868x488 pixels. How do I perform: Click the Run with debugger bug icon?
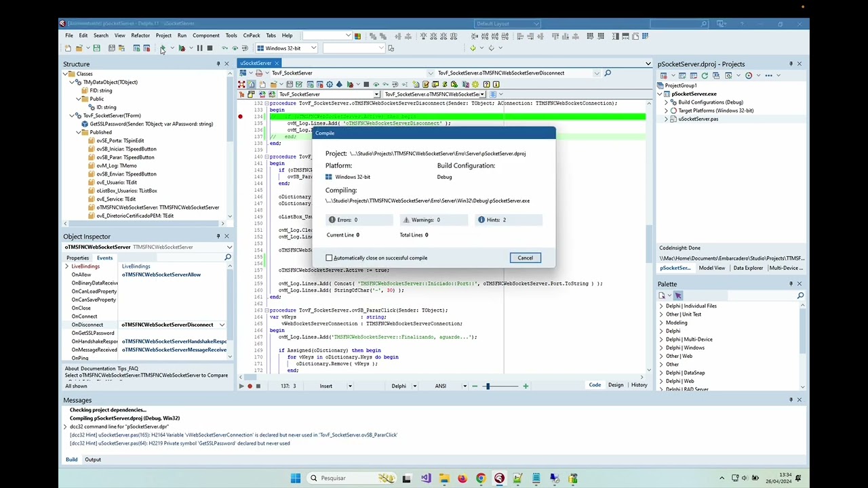click(x=182, y=48)
